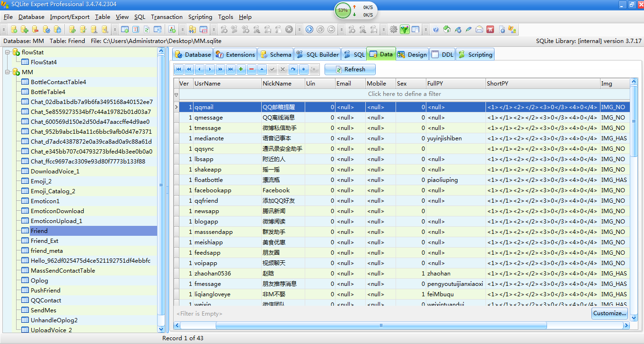Open the Transaction menu
Viewport: 644px width, 344px height.
tap(167, 17)
